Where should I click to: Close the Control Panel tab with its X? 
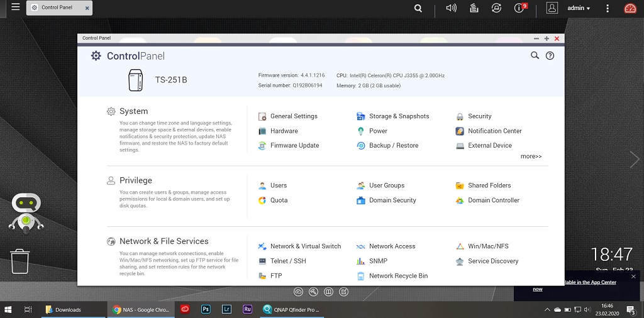pyautogui.click(x=87, y=8)
